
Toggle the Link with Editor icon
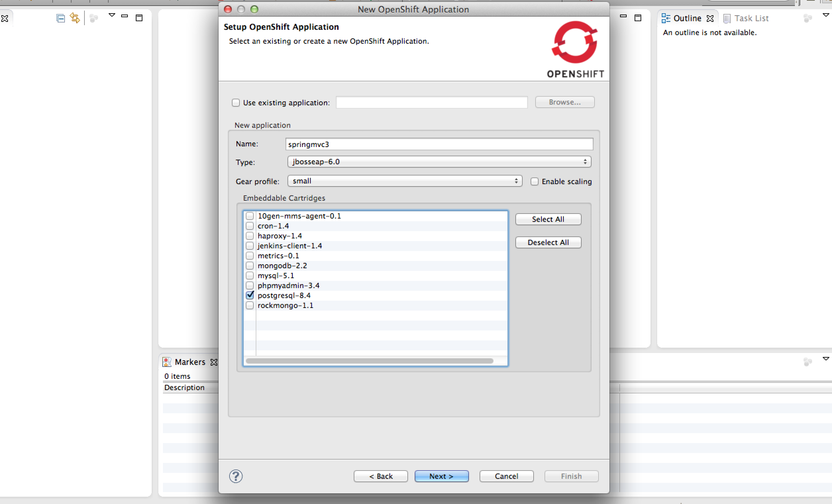(75, 18)
